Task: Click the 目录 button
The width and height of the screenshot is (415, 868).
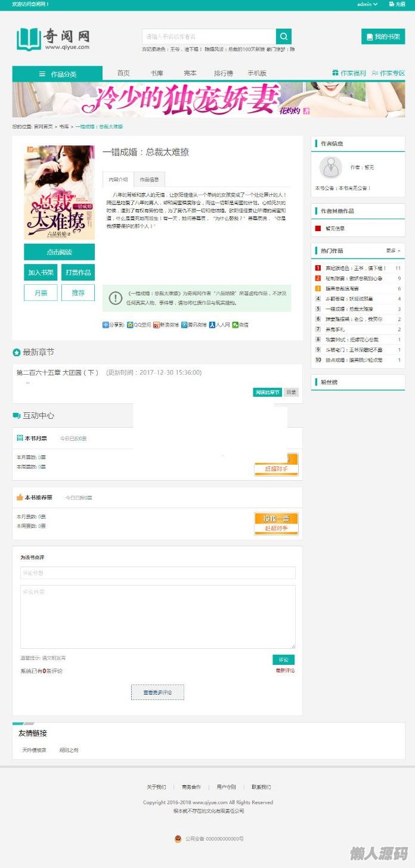Action: pos(290,392)
